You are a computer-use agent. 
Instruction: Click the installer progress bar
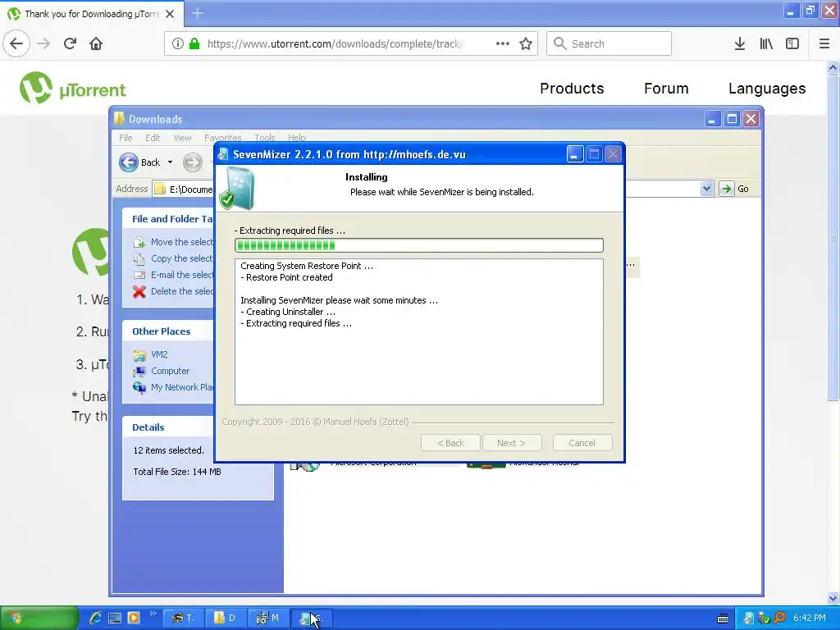(x=419, y=245)
